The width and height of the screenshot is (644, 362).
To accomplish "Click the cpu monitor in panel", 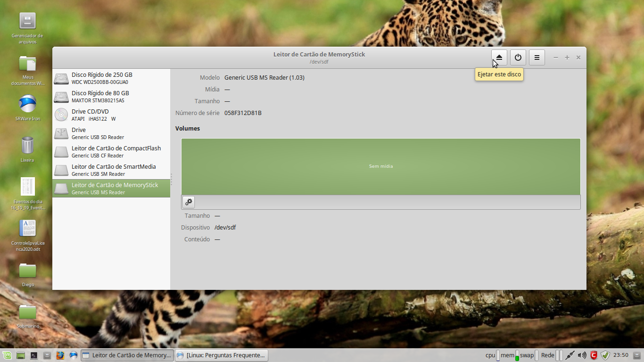I will pos(493,355).
